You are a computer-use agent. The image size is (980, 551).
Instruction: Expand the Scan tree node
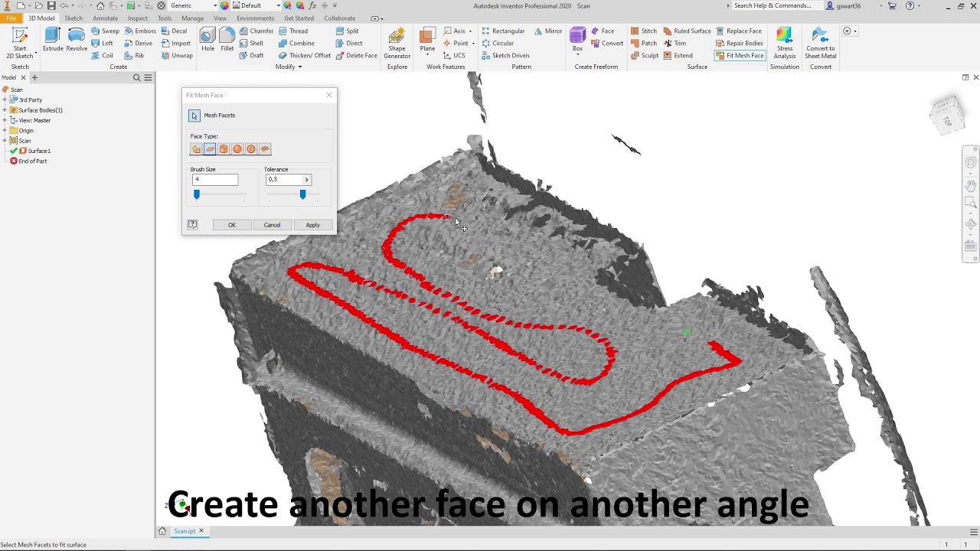[x=5, y=141]
